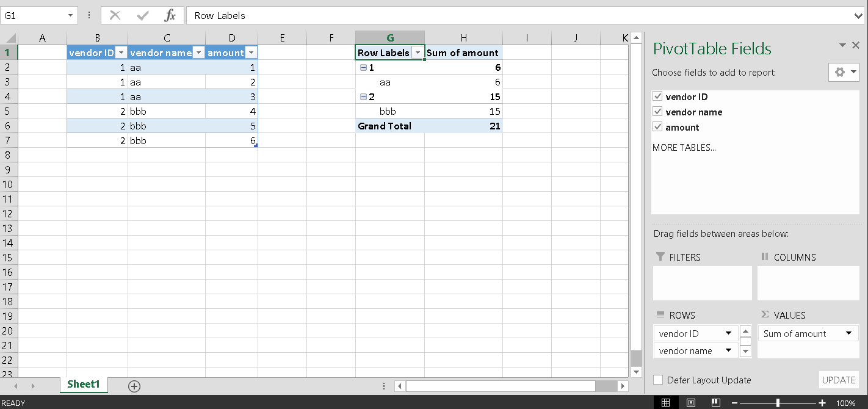Viewport: 868px width, 409px height.
Task: Zoom in with the plus icon
Action: (822, 403)
